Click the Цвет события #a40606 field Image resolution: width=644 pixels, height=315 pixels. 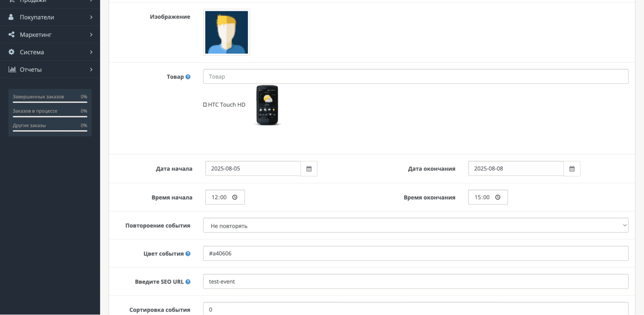[x=416, y=253]
